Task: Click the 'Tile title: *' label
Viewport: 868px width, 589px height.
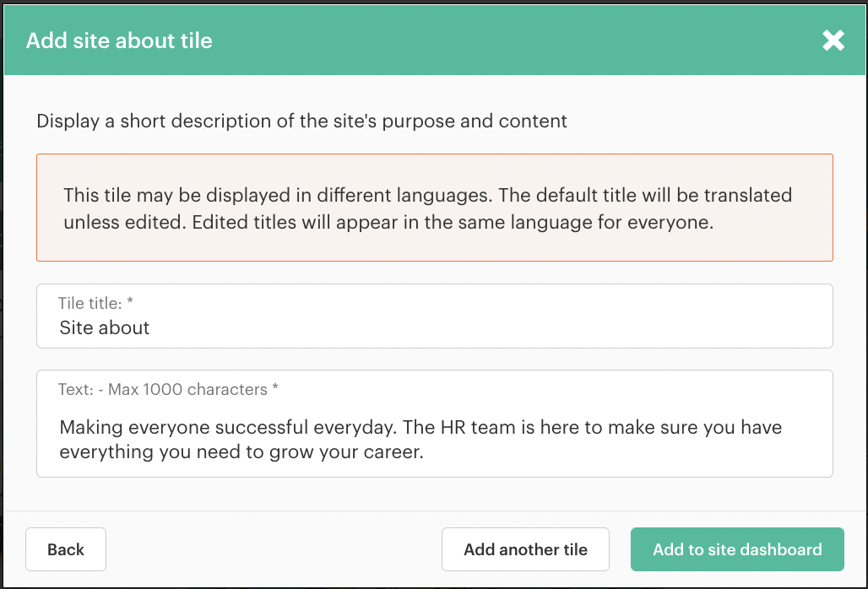Action: [x=95, y=303]
